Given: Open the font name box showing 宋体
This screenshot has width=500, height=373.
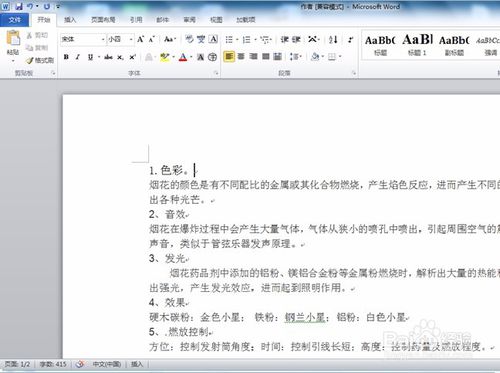Looking at the screenshot, I should [x=83, y=39].
